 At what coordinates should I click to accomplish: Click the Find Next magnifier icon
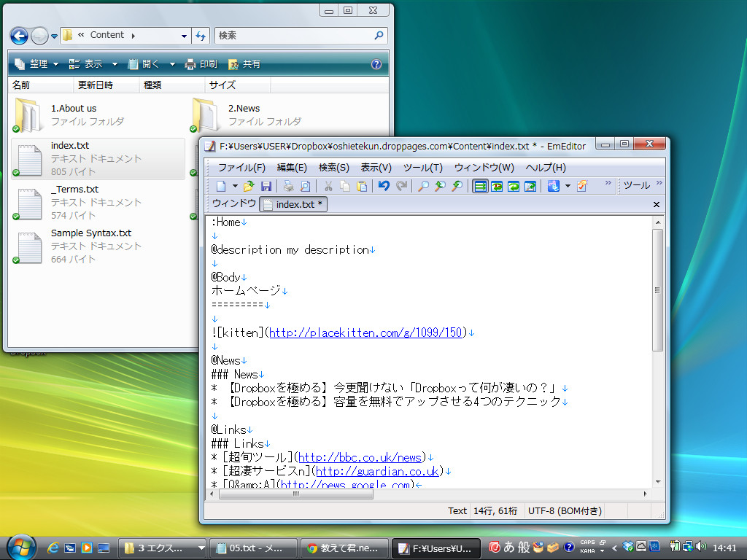click(x=457, y=186)
